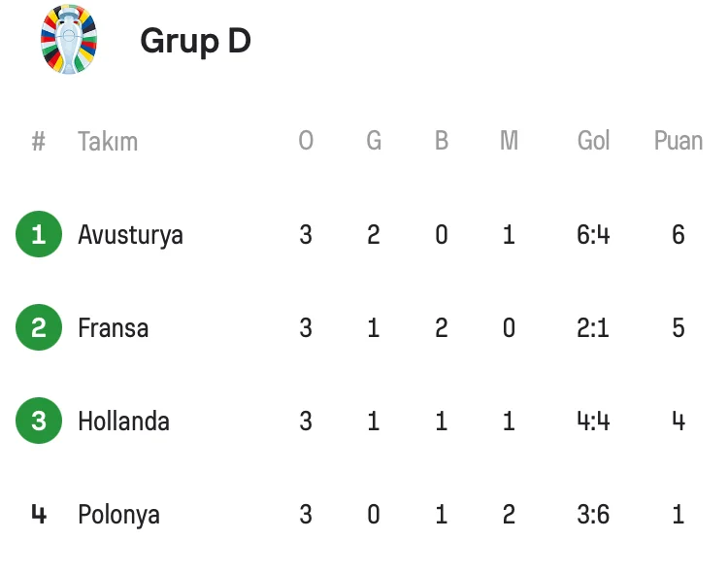Click the green rank 2 badge

point(39,328)
